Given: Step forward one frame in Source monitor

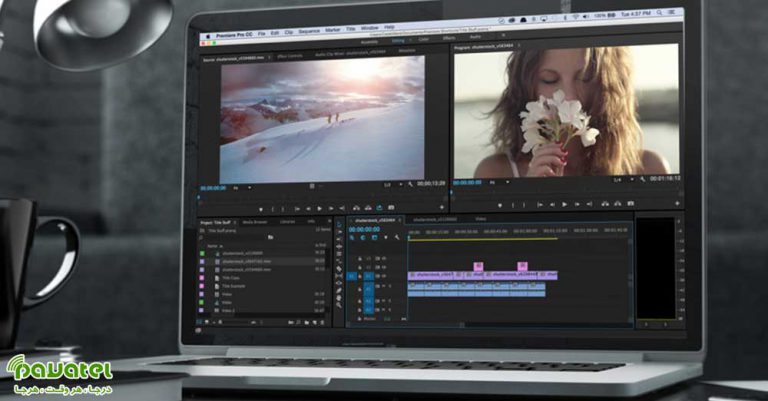Looking at the screenshot, I should (332, 209).
